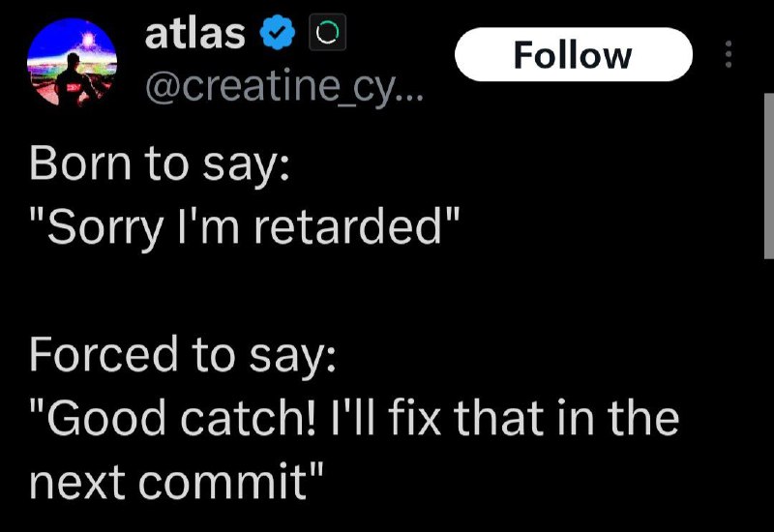The image size is (774, 532).
Task: Open the three-dot more options menu
Action: pos(729,54)
